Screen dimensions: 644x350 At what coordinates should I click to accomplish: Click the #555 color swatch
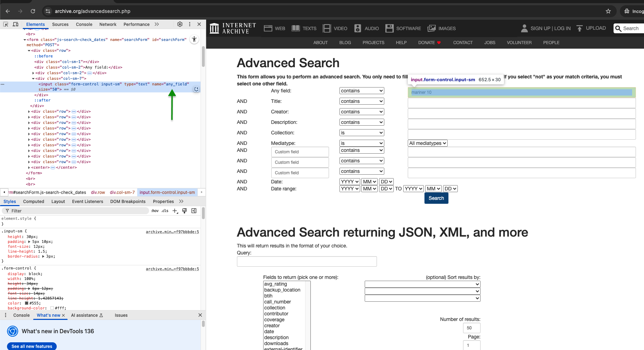[27, 303]
